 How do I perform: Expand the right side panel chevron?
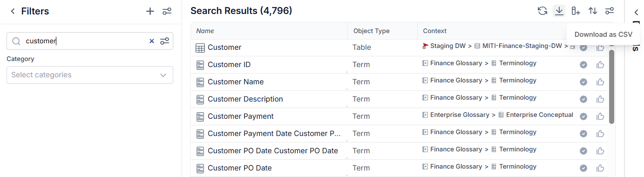coord(636,13)
